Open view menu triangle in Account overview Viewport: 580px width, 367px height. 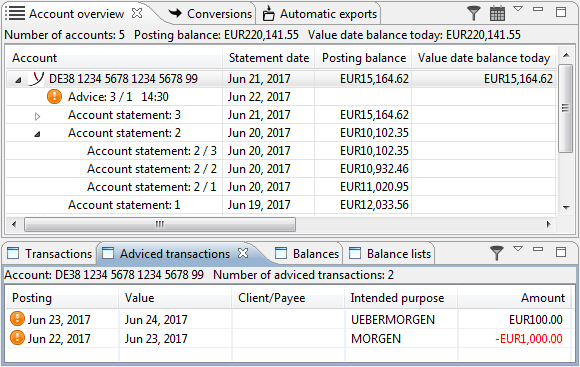click(518, 9)
